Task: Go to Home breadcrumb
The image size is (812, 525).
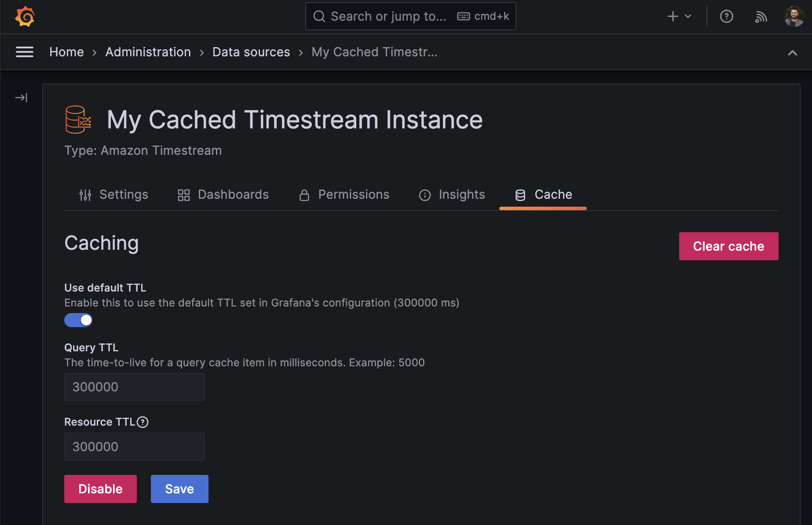Action: pyautogui.click(x=66, y=52)
